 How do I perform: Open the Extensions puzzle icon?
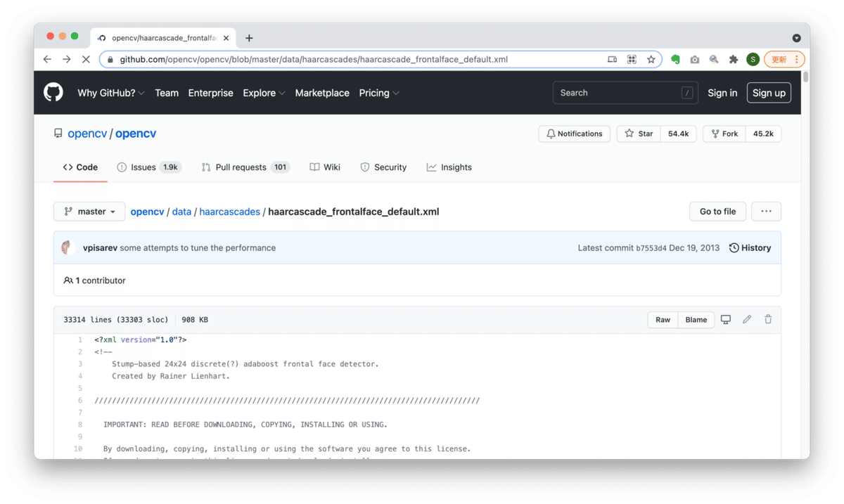(734, 60)
